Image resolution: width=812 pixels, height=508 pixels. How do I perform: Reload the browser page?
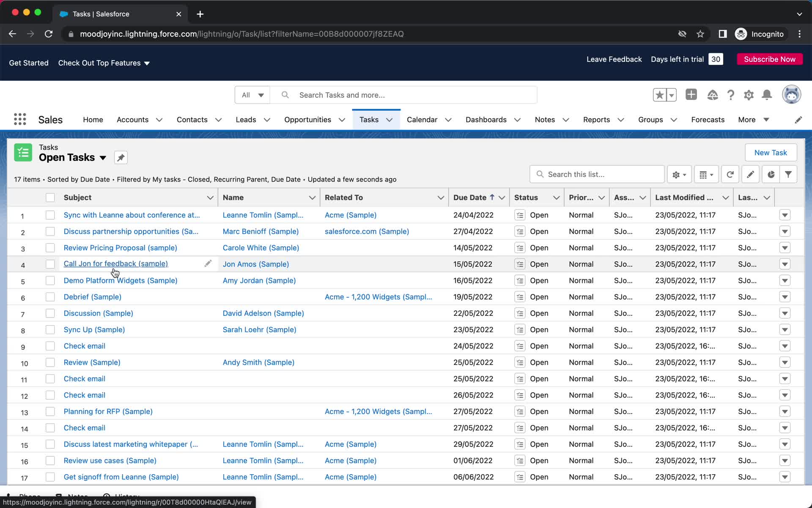pyautogui.click(x=49, y=34)
